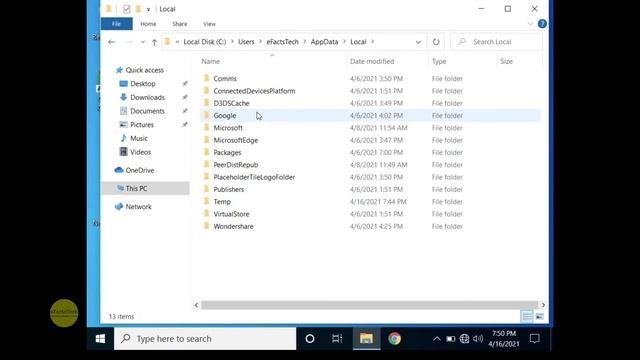Switch to the View ribbon tab
This screenshot has height=360, width=640.
click(209, 24)
